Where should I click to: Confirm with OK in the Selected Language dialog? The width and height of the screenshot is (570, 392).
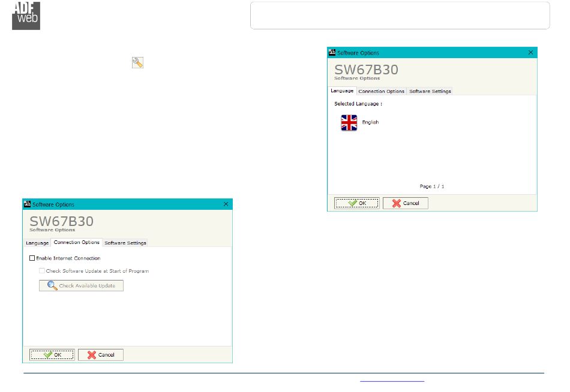click(x=357, y=203)
